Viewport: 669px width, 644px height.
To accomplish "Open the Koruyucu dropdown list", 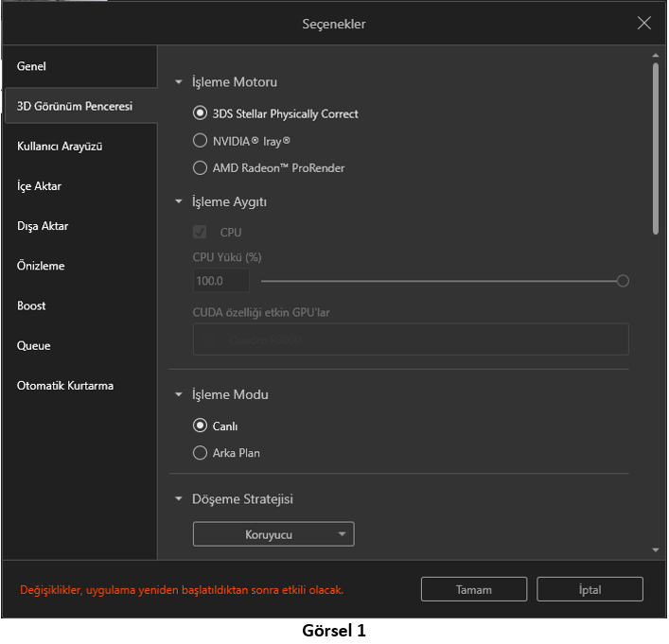I will tap(273, 534).
